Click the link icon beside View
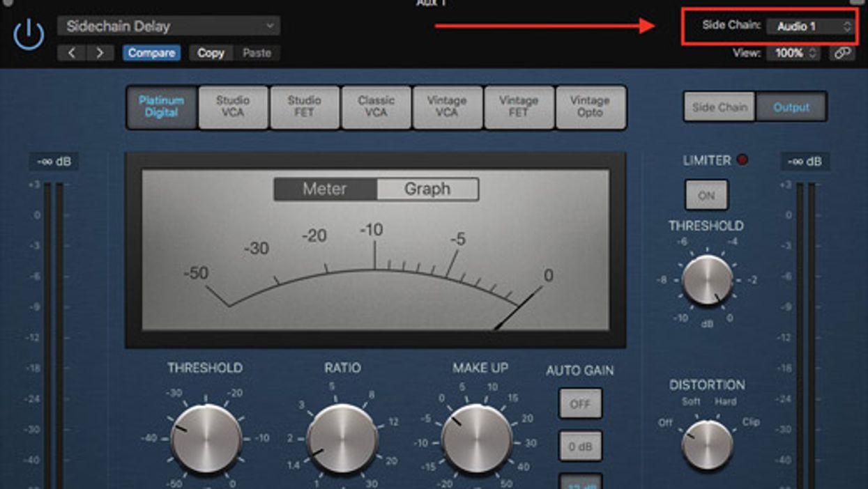 pos(842,53)
